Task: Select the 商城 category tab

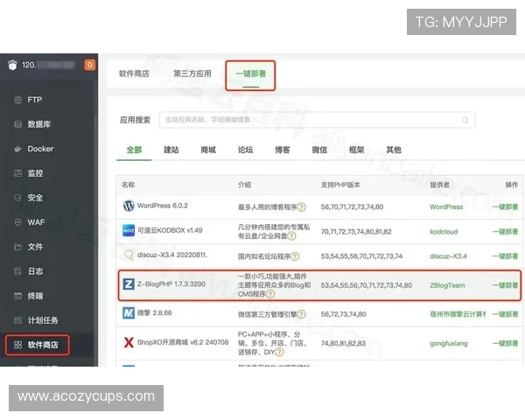Action: point(208,150)
